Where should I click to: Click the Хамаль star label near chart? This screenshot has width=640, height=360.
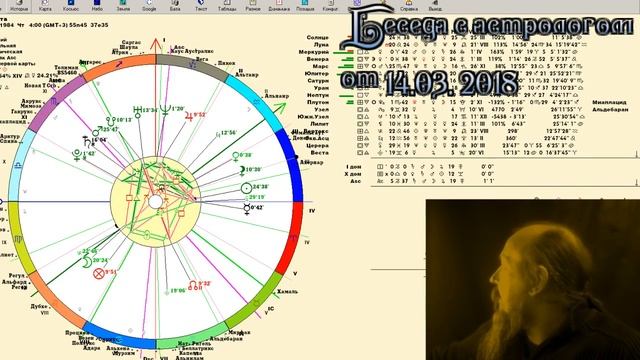(x=287, y=291)
